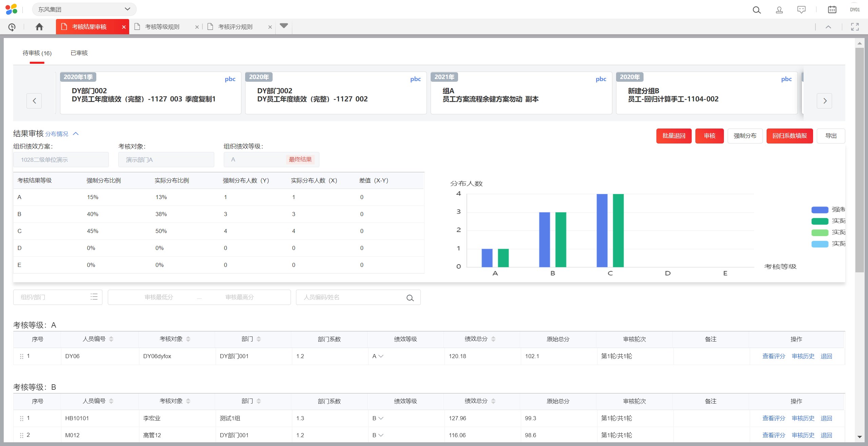The width and height of the screenshot is (868, 446).
Task: Open 审核历史 for M012
Action: (803, 435)
